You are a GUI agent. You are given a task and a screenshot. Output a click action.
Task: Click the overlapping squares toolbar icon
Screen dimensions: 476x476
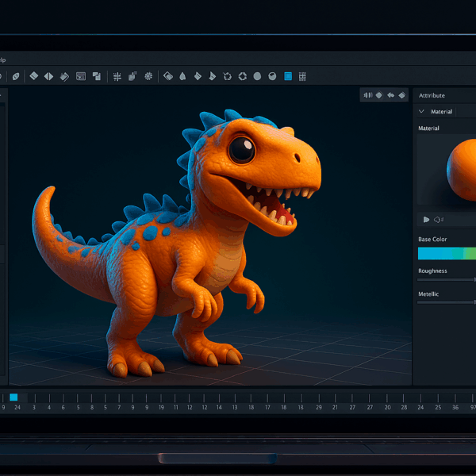pyautogui.click(x=97, y=76)
